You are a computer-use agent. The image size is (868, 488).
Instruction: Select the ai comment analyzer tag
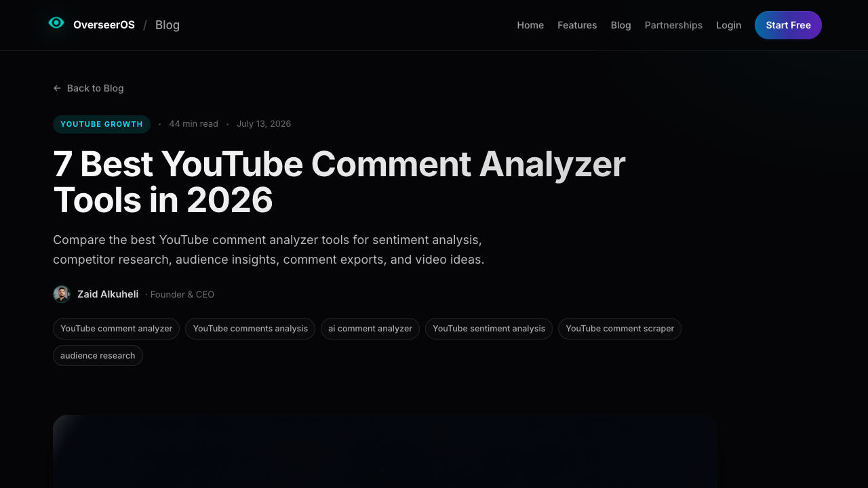(x=370, y=329)
